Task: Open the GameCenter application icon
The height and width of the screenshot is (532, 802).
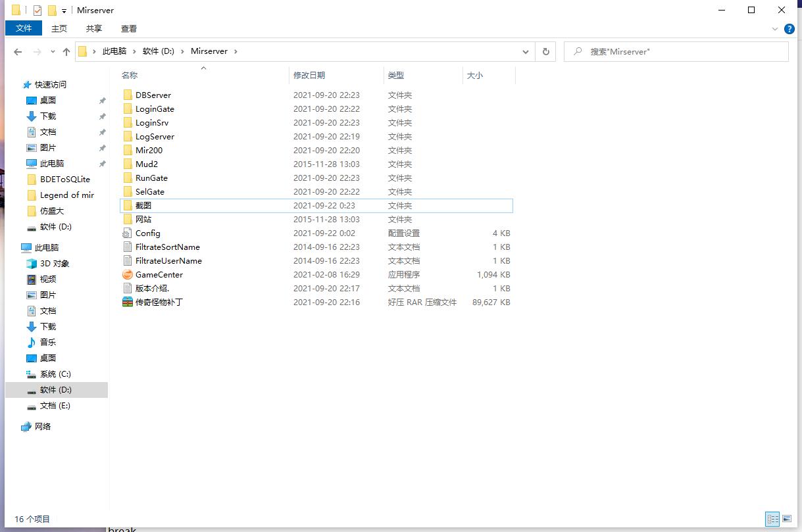Action: (x=128, y=275)
